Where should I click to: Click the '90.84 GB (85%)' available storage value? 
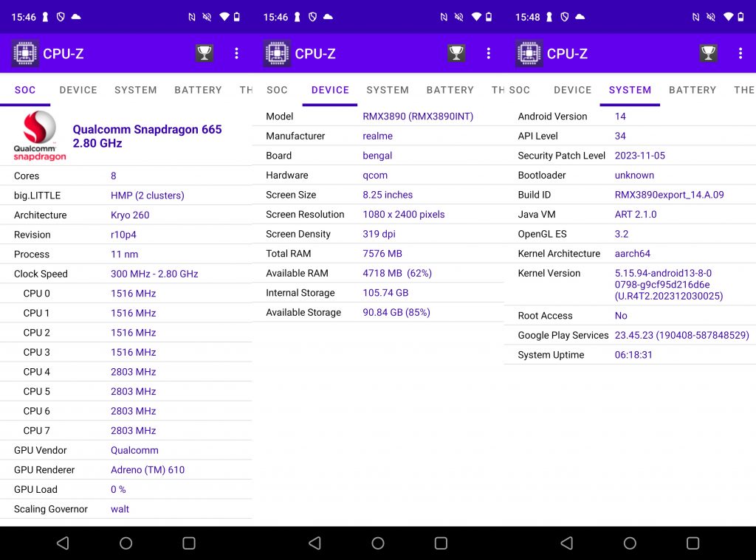tap(396, 312)
